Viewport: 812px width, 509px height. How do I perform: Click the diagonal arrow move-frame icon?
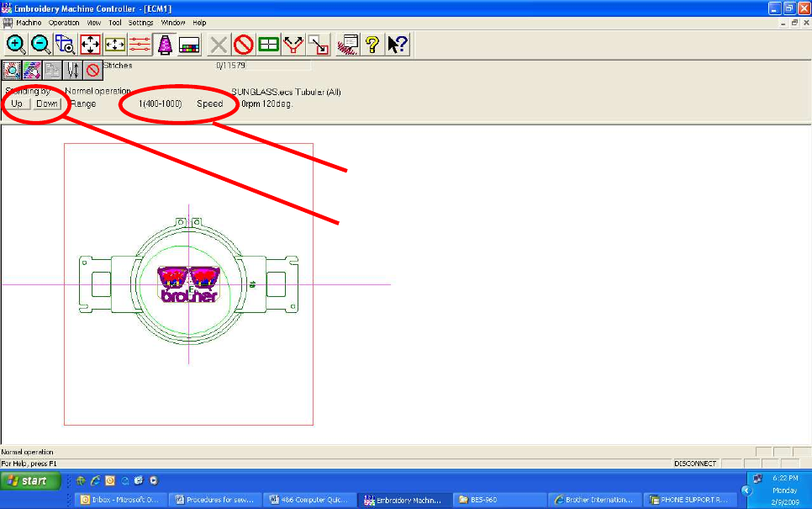point(318,45)
